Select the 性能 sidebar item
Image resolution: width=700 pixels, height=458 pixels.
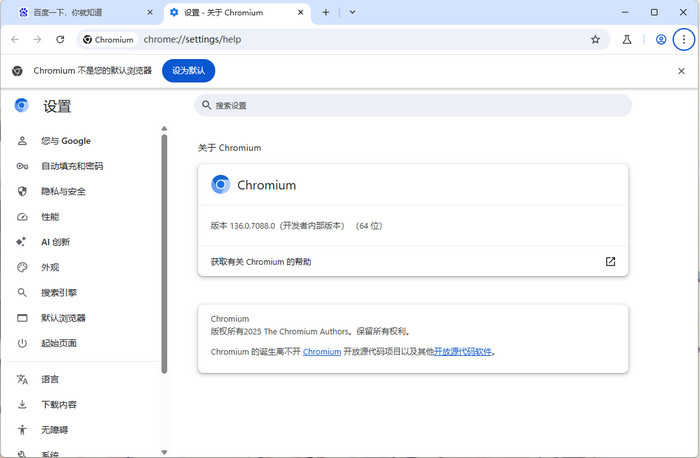pyautogui.click(x=50, y=217)
